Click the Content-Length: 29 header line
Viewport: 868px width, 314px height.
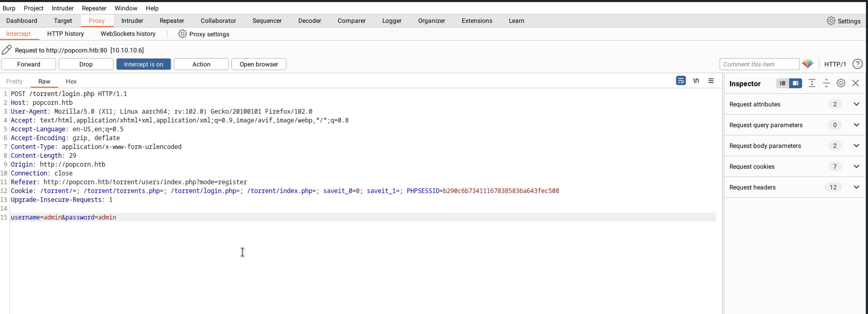click(x=44, y=155)
